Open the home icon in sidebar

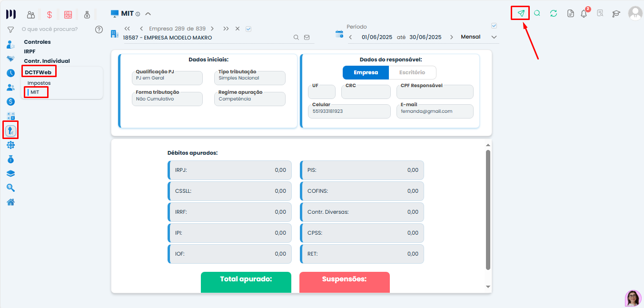coord(10,202)
